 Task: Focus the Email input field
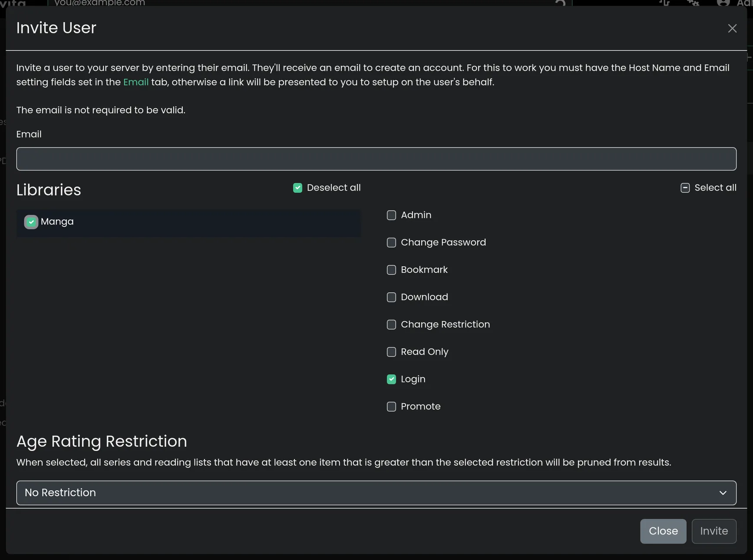pyautogui.click(x=376, y=159)
